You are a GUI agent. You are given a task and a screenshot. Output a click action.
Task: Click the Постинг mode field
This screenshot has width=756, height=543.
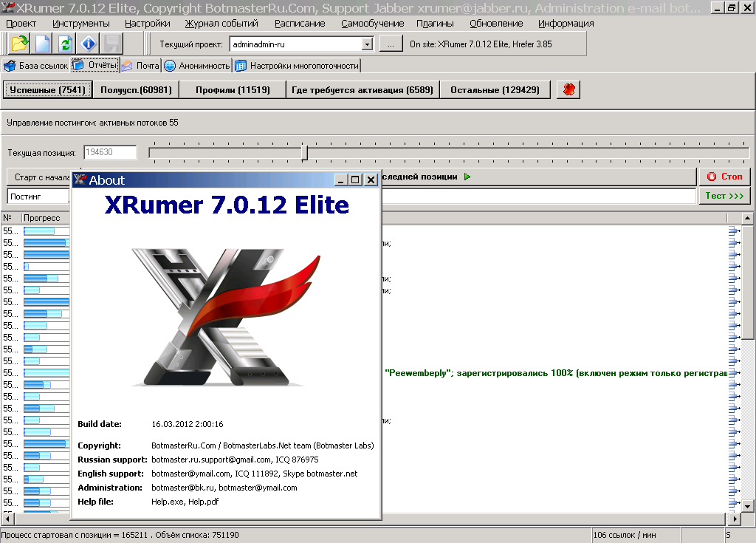click(x=38, y=197)
